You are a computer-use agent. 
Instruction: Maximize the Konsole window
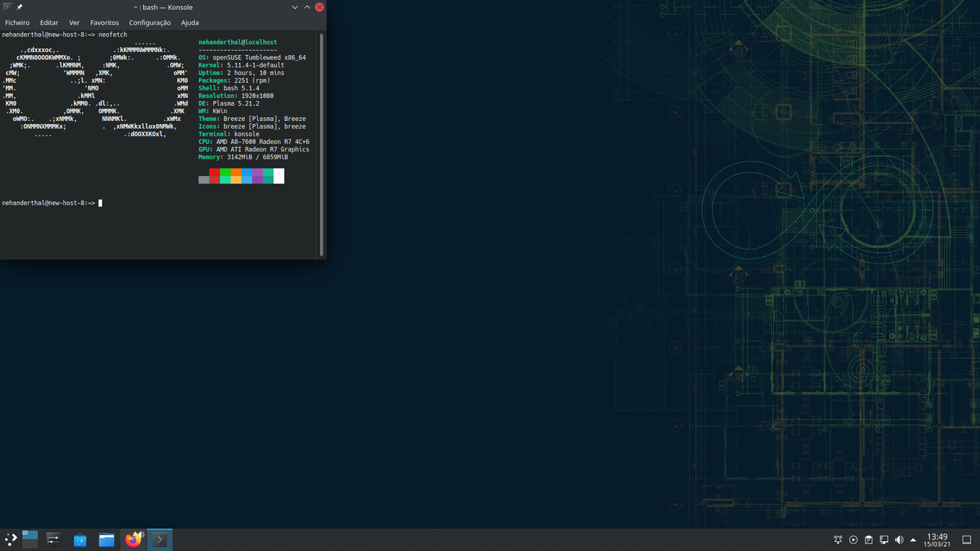pos(308,7)
